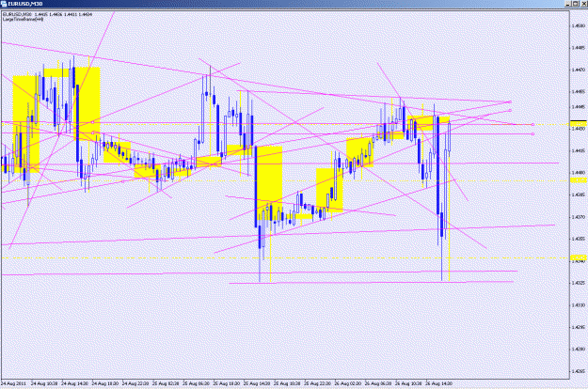
Task: Click the EURUSD,M30 chart window icon
Action: pos(4,4)
